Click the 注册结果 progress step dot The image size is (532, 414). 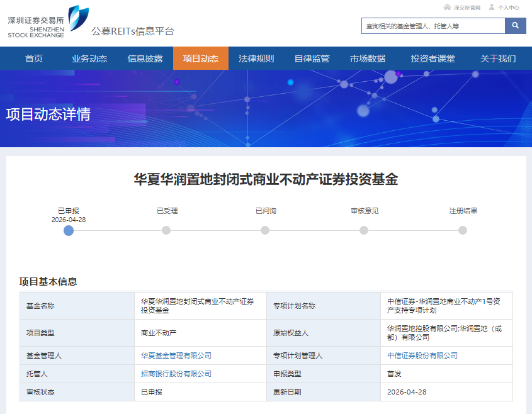coord(463,230)
